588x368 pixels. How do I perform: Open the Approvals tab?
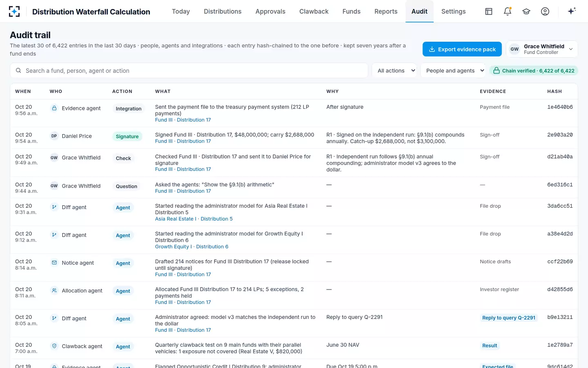(270, 11)
